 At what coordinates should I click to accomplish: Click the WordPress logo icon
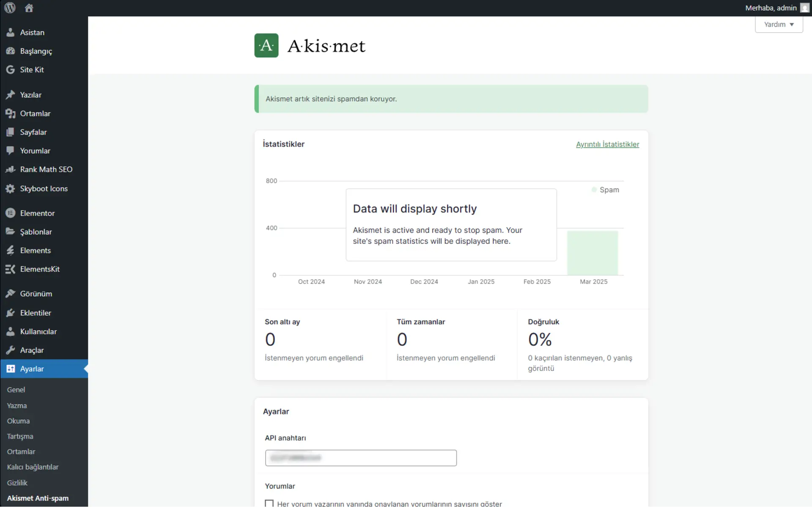point(10,8)
